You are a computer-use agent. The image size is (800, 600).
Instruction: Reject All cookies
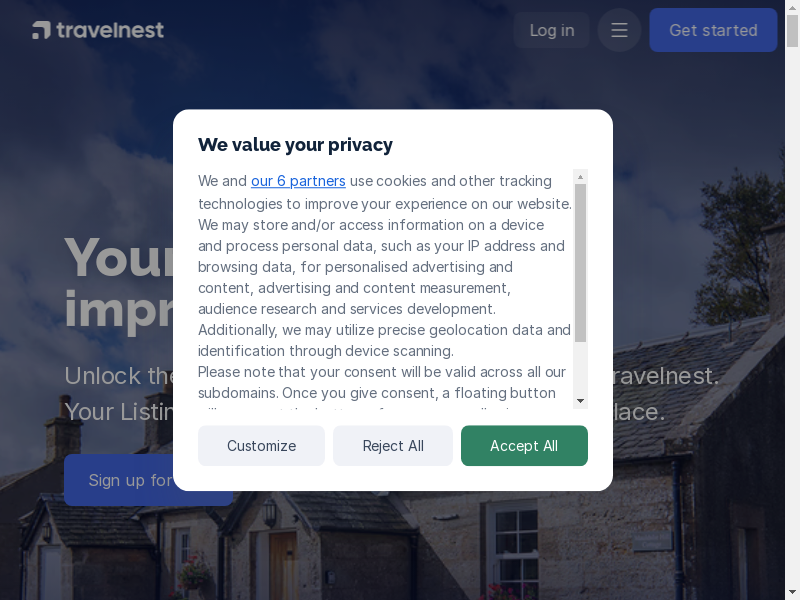[x=393, y=446]
